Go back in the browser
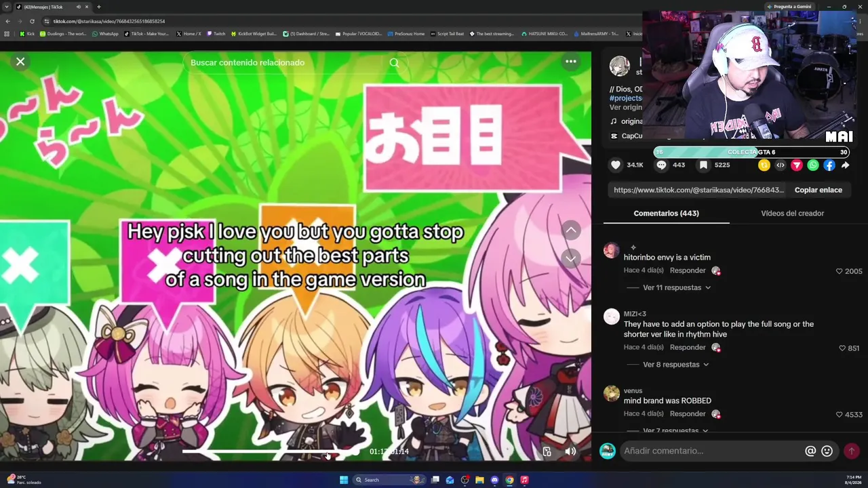This screenshot has height=488, width=868. (7, 21)
